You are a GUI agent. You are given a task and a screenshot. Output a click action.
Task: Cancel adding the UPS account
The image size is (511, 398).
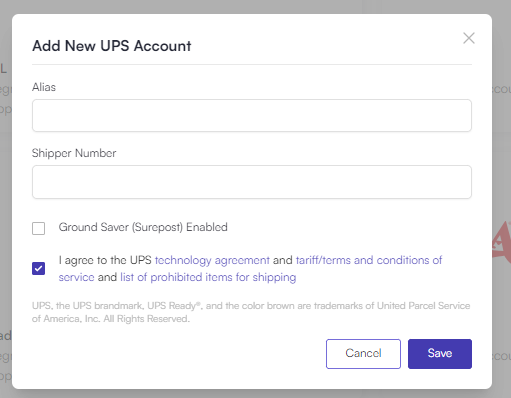coord(363,354)
